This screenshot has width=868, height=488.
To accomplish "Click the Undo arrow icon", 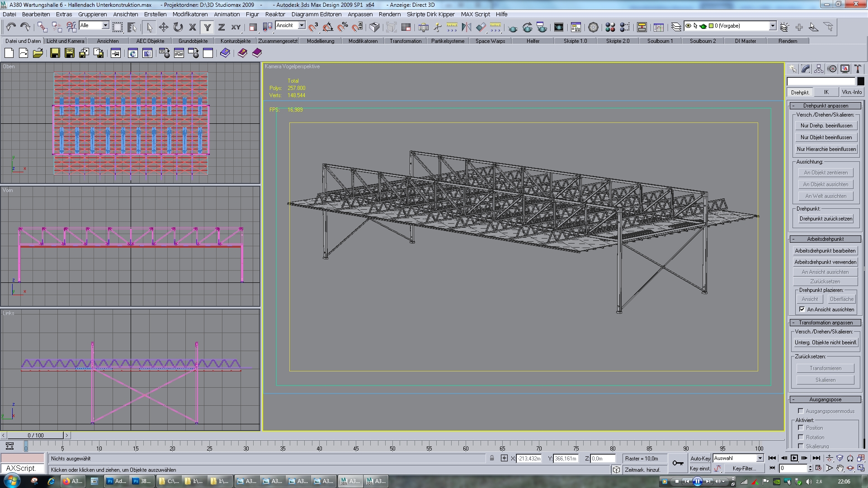I will tap(11, 27).
